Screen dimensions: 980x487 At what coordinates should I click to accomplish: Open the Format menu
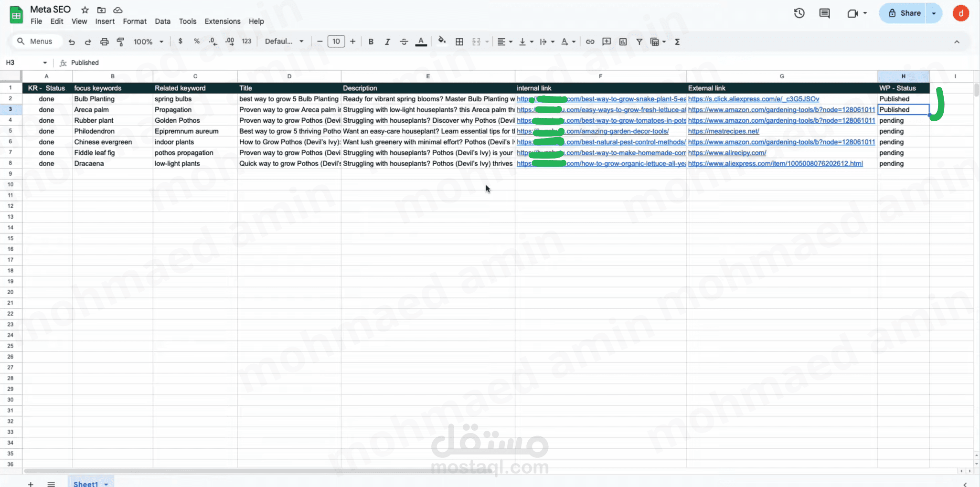click(x=135, y=21)
